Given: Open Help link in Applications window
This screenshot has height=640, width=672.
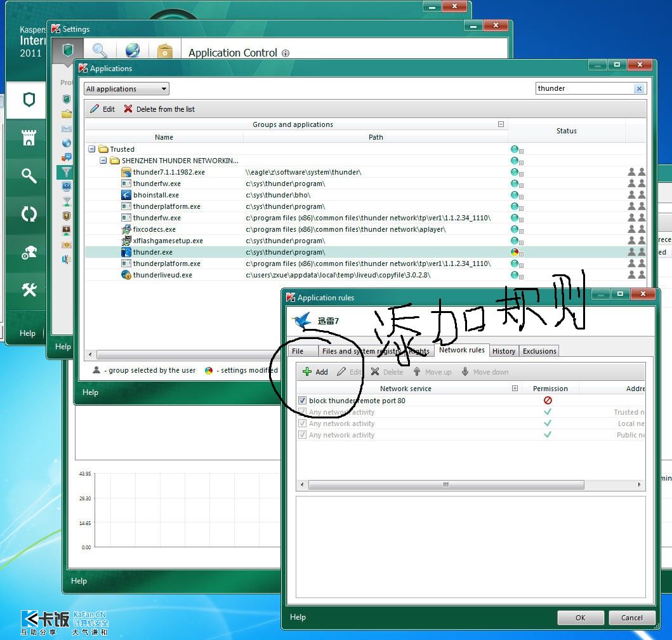Looking at the screenshot, I should (90, 392).
